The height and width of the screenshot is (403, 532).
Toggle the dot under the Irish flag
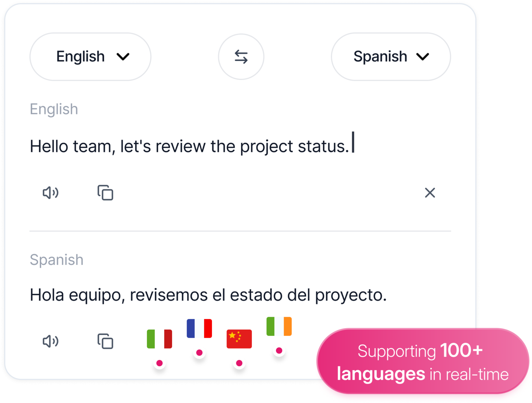pyautogui.click(x=279, y=350)
